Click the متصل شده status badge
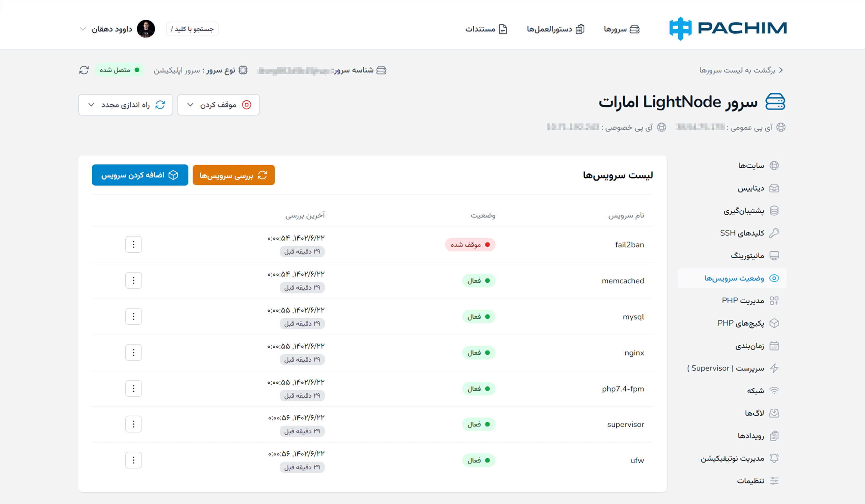This screenshot has width=865, height=504. point(119,70)
